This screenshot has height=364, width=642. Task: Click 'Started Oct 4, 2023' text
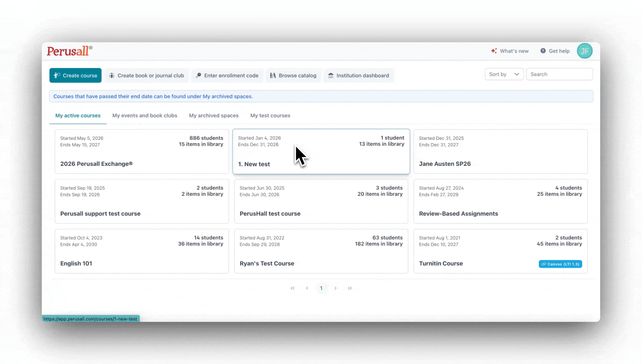[81, 238]
